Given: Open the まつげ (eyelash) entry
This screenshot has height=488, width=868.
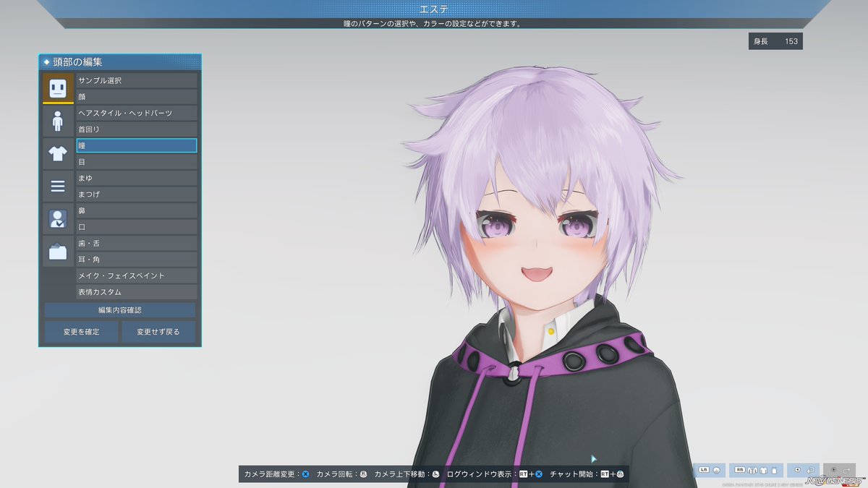Looking at the screenshot, I should click(x=137, y=194).
